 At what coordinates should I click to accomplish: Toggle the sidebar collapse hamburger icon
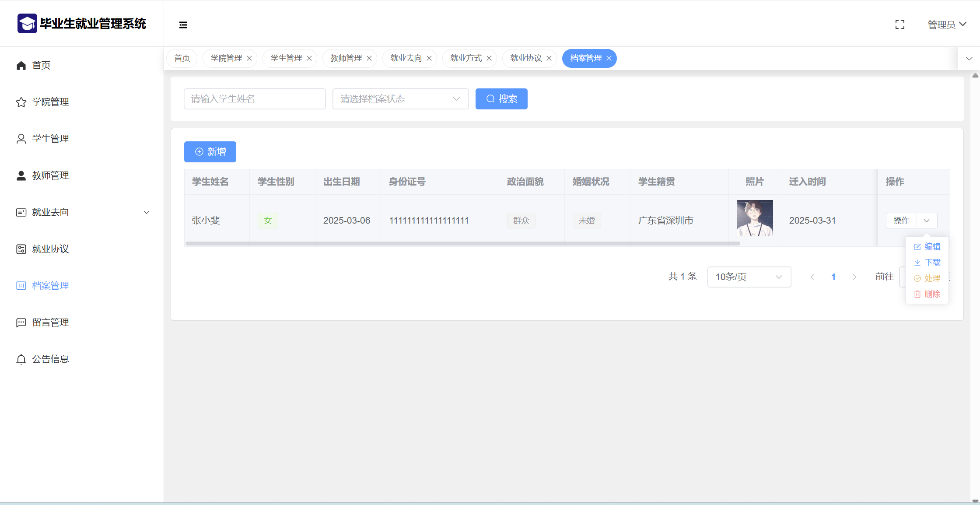point(183,25)
